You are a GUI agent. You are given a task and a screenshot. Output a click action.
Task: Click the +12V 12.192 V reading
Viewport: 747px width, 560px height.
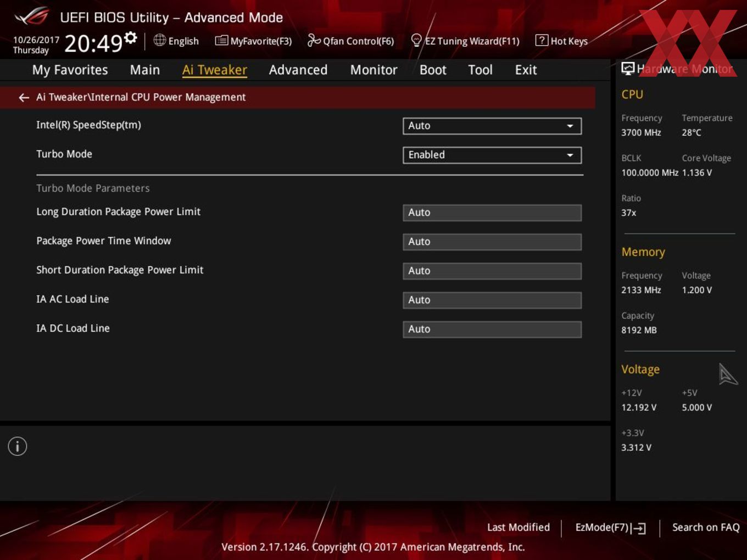coord(639,407)
